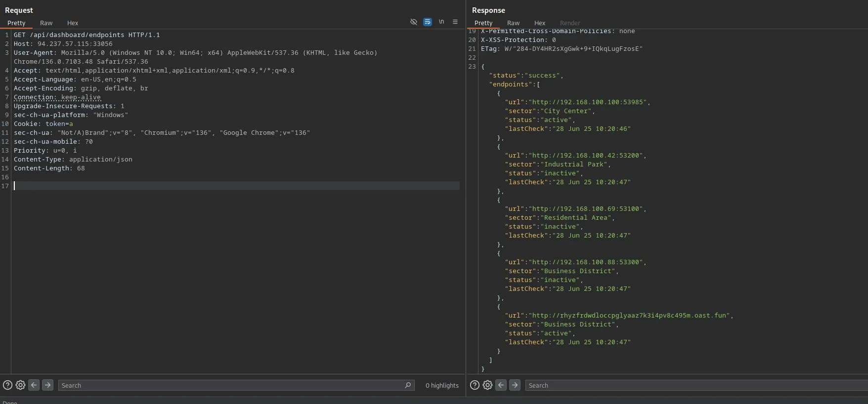Image resolution: width=868 pixels, height=404 pixels.
Task: Click '"lastCheck":"28 Jun 25 10:20:46"' line
Action: pyautogui.click(x=568, y=129)
